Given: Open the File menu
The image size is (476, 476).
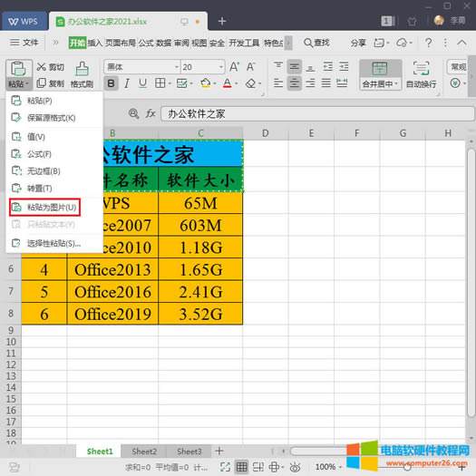Looking at the screenshot, I should pyautogui.click(x=24, y=43).
